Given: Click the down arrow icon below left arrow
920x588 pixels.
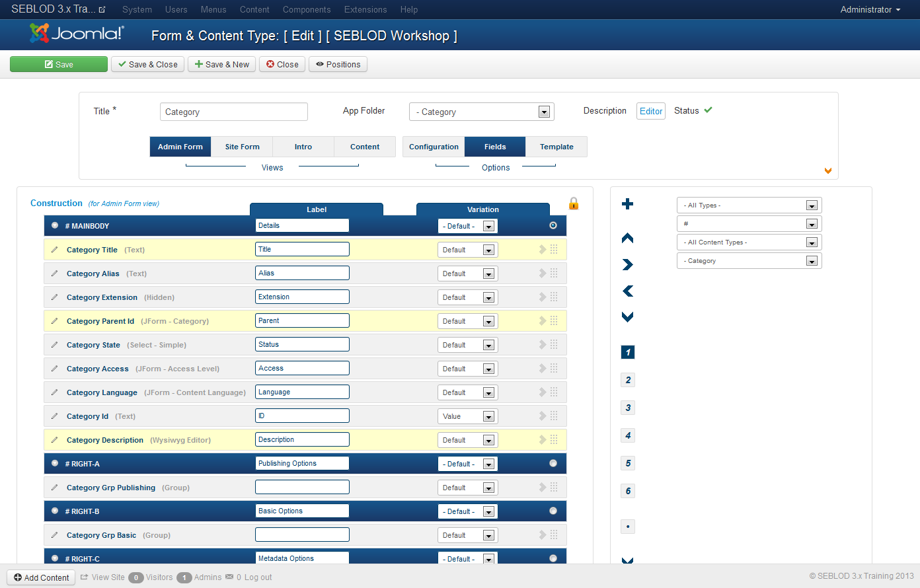Looking at the screenshot, I should (x=628, y=317).
